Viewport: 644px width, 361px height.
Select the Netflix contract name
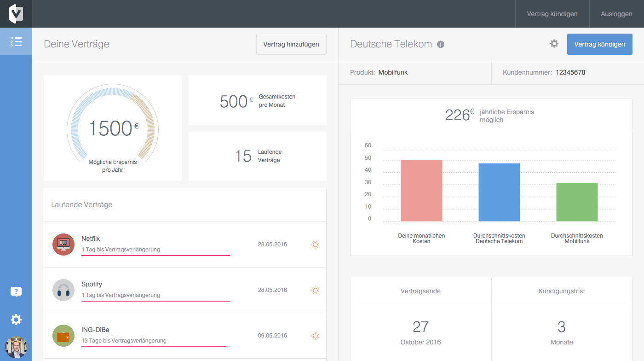pos(91,239)
